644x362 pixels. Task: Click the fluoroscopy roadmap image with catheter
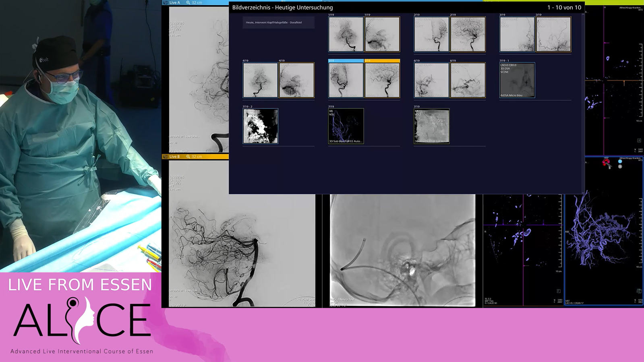[x=402, y=250]
